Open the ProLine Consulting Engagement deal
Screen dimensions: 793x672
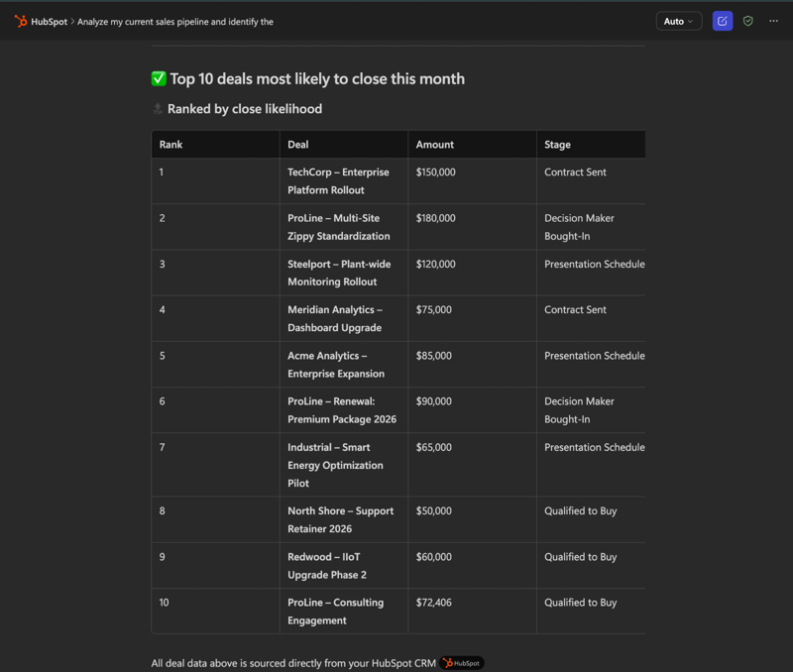[337, 612]
